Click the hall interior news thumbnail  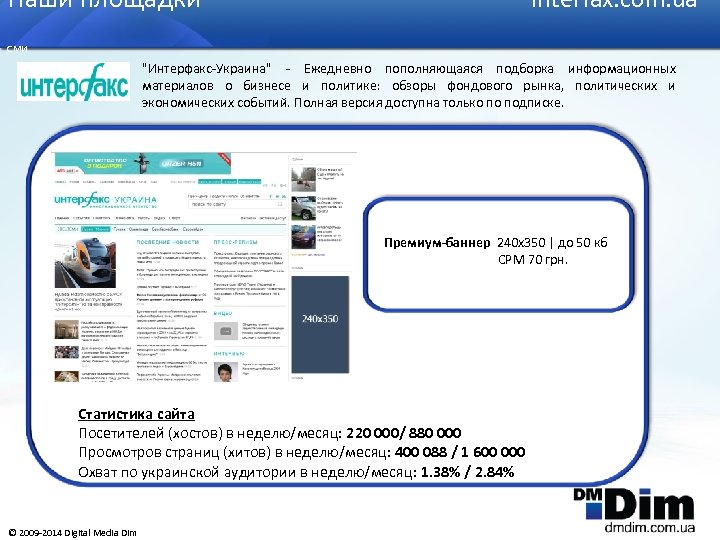[x=67, y=330]
